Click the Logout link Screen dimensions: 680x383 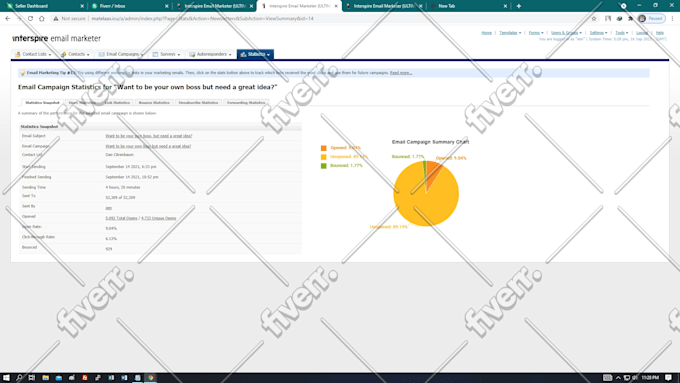[642, 33]
